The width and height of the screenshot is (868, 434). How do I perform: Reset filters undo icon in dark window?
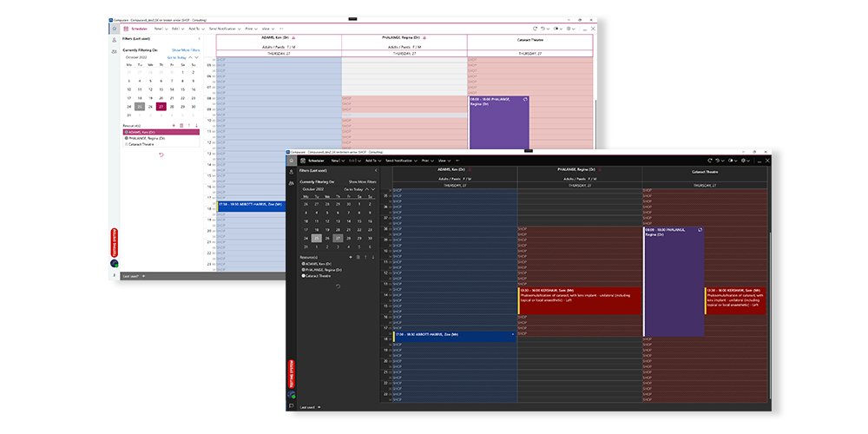coord(338,286)
